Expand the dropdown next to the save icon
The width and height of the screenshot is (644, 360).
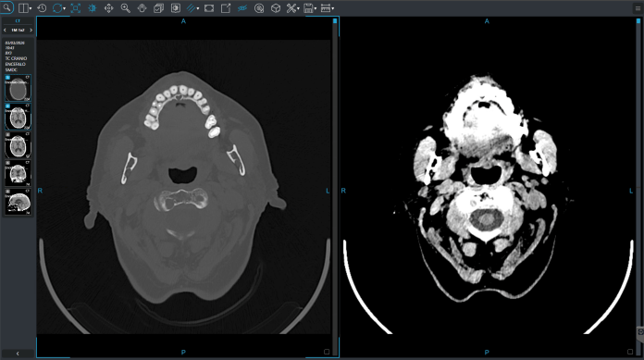[316, 8]
